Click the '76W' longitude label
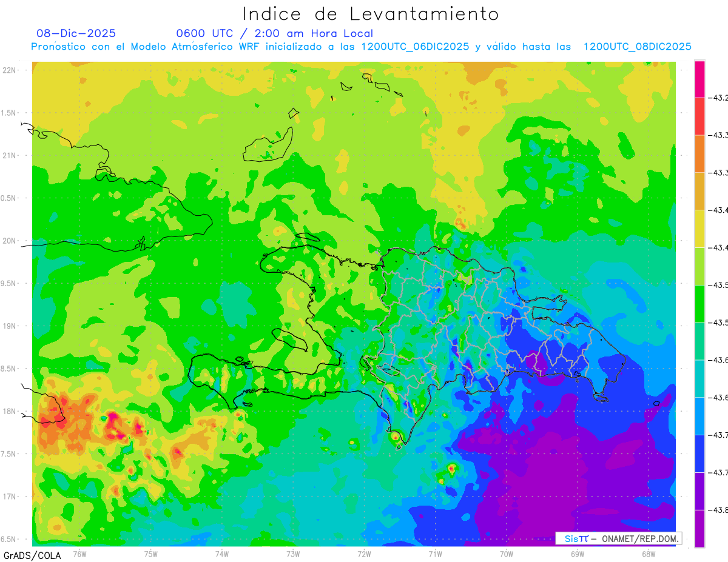Screen dimensions: 728x562 pos(79,554)
